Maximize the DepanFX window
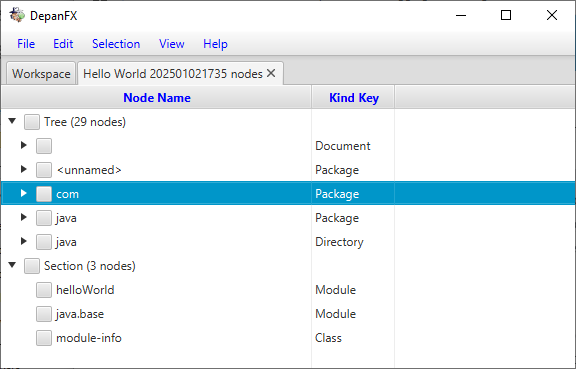This screenshot has height=369, width=576. pos(506,15)
